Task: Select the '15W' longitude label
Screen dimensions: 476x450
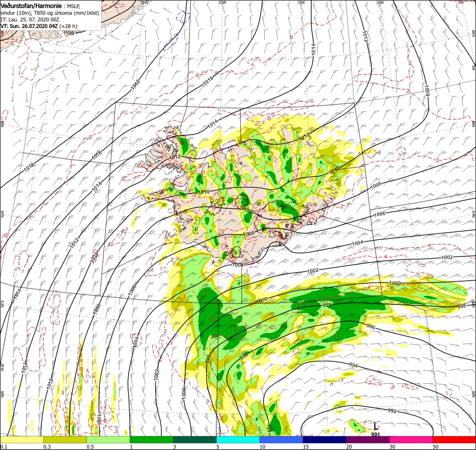Action: coord(301,2)
